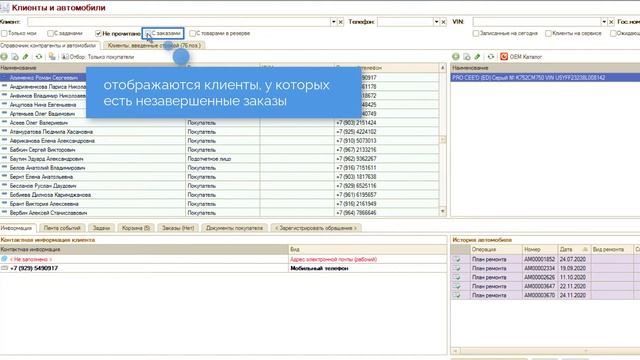
Task: Clear the Телефон field with the X button
Action: (x=444, y=22)
